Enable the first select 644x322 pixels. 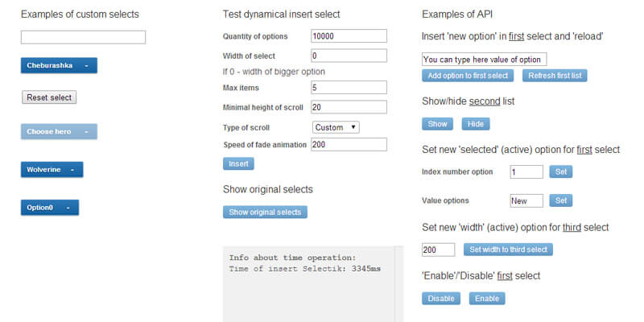click(x=487, y=298)
